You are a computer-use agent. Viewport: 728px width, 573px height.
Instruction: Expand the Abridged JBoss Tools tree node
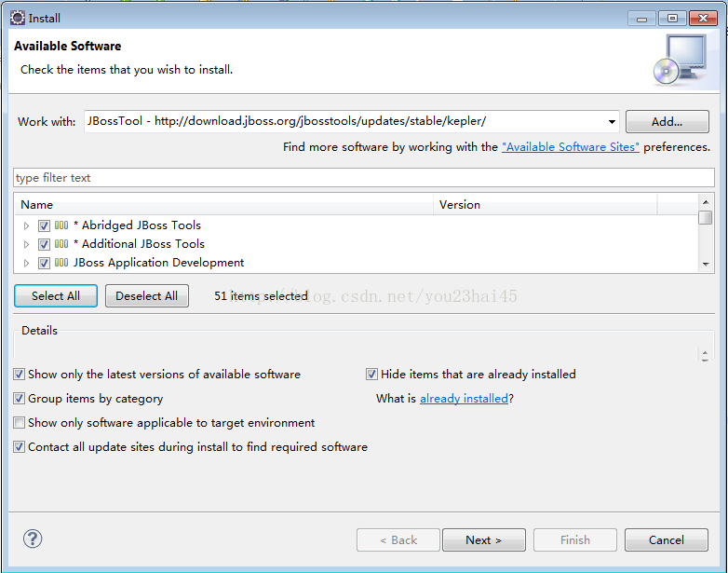coord(26,225)
